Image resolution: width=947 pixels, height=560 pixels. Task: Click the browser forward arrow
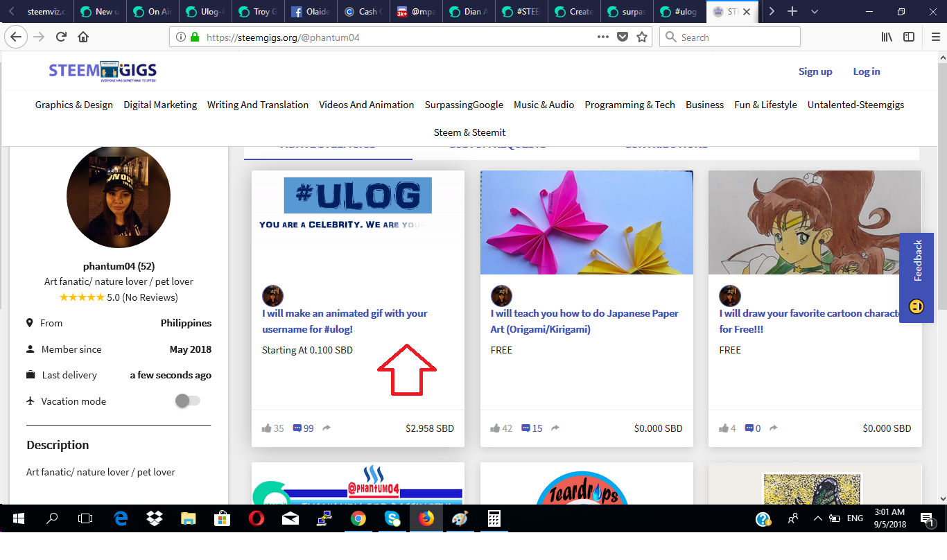click(39, 37)
